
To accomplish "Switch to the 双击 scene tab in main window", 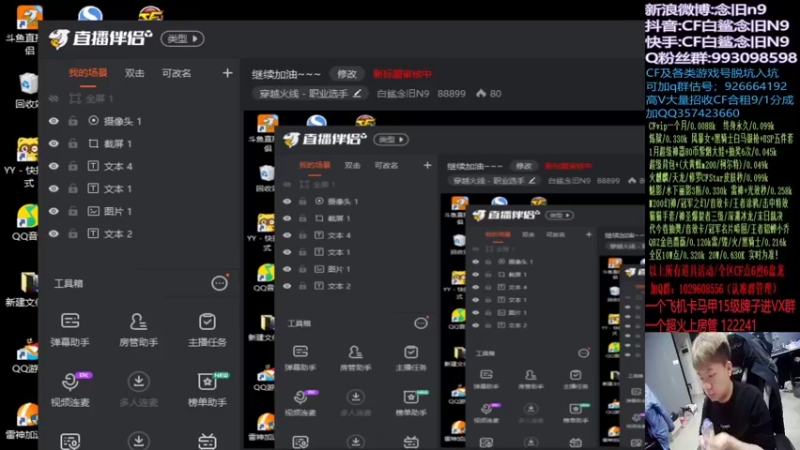I will click(135, 73).
